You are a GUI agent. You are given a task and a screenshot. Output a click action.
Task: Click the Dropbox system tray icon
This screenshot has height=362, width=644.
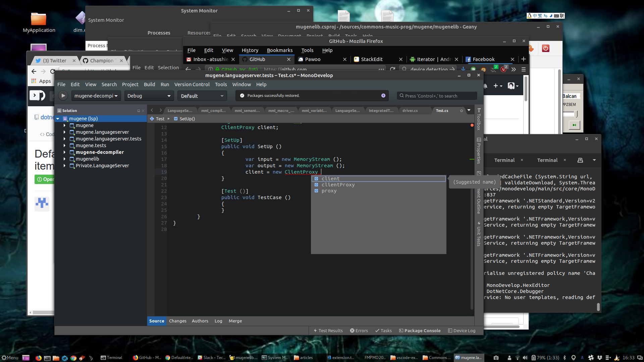pos(600,358)
